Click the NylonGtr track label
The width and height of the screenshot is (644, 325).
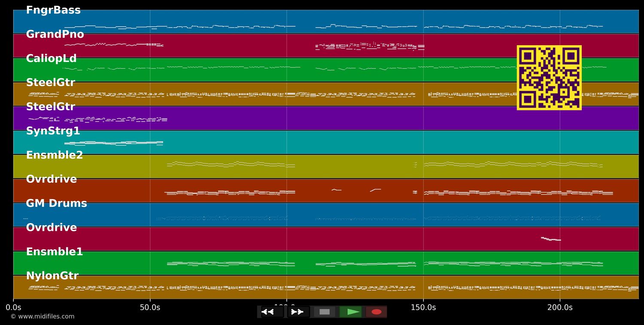click(x=52, y=276)
